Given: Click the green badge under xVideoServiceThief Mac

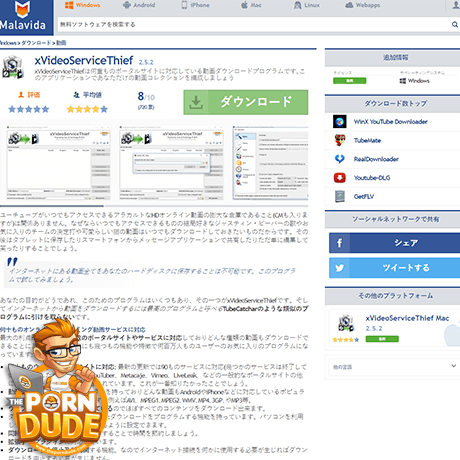Looking at the screenshot, I should [x=382, y=339].
